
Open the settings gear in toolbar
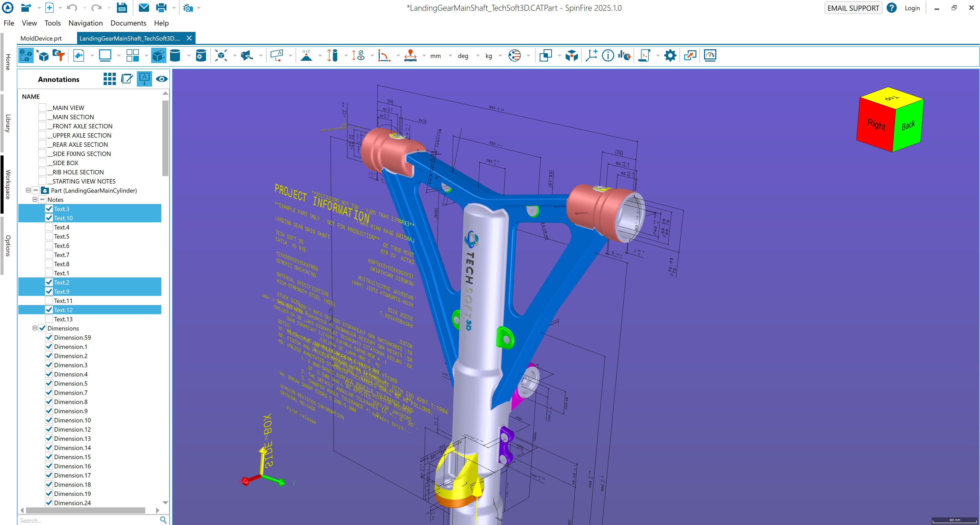(670, 56)
